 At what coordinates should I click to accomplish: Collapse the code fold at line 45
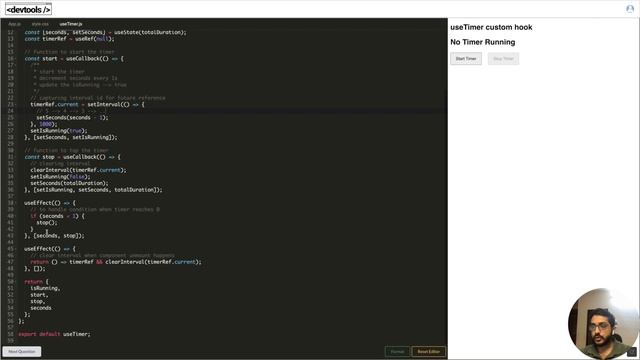(x=15, y=249)
